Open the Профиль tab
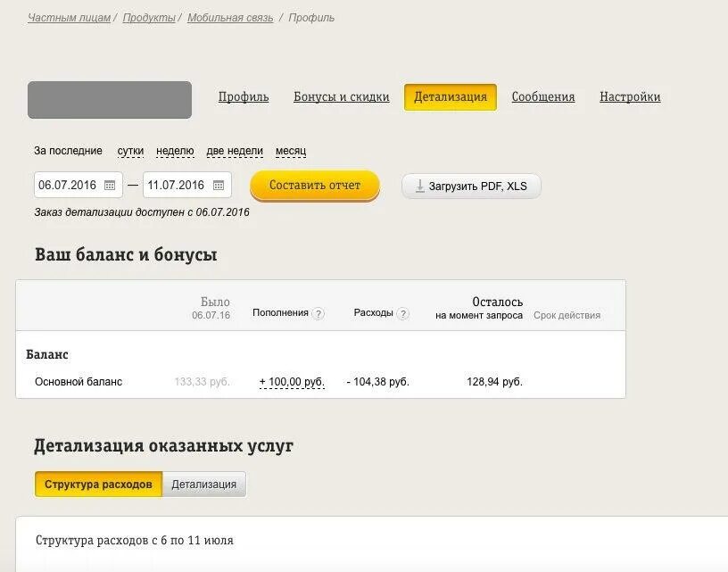 244,96
